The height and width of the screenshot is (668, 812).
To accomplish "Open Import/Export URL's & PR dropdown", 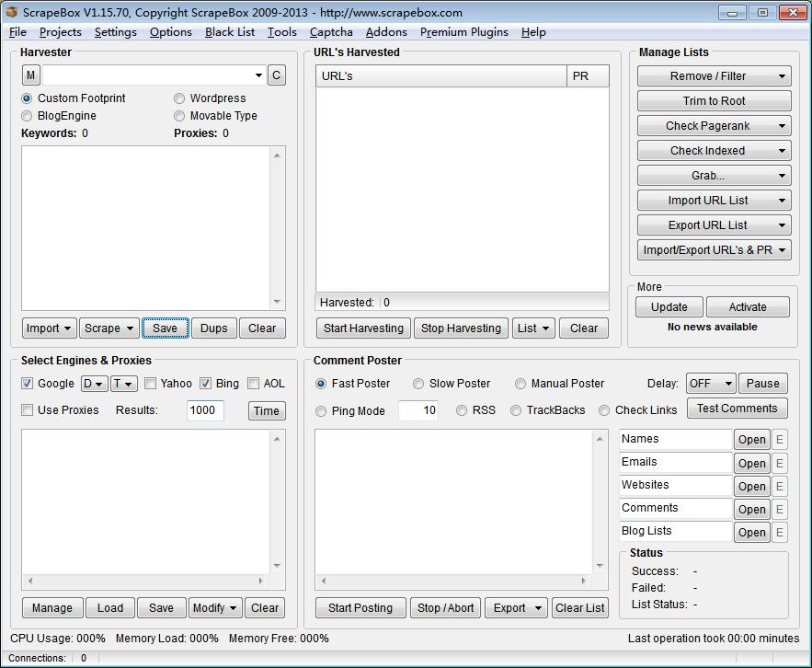I will (x=715, y=250).
